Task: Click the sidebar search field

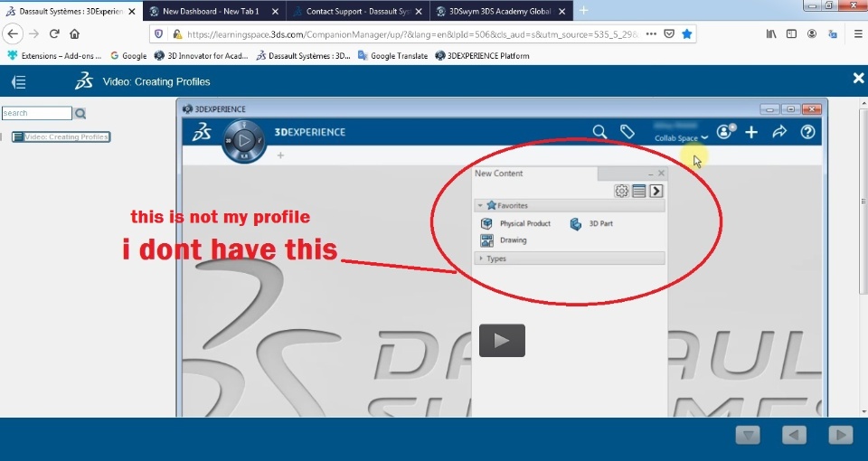Action: coord(36,113)
